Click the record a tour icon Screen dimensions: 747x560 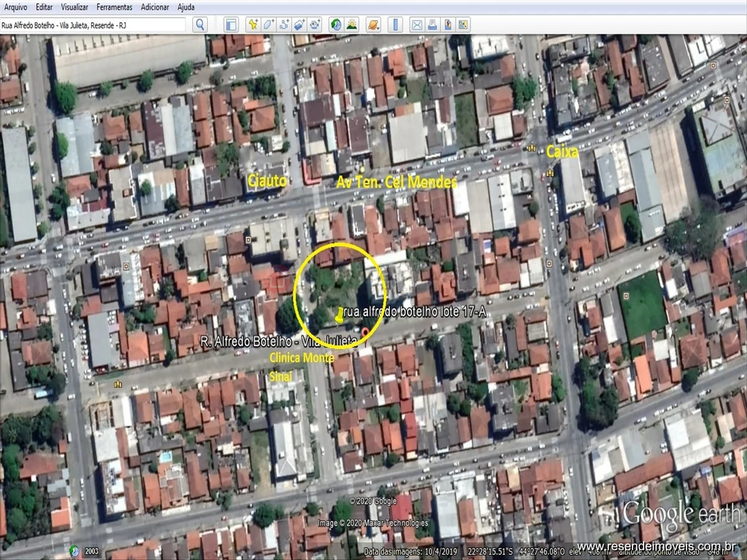[x=315, y=25]
